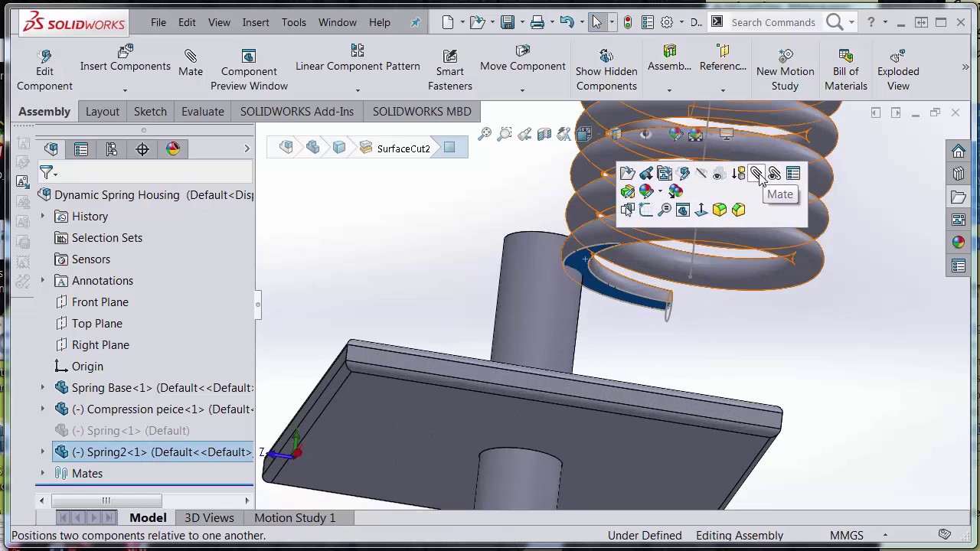The image size is (980, 551).
Task: Open the Component Preview Window
Action: (x=249, y=70)
